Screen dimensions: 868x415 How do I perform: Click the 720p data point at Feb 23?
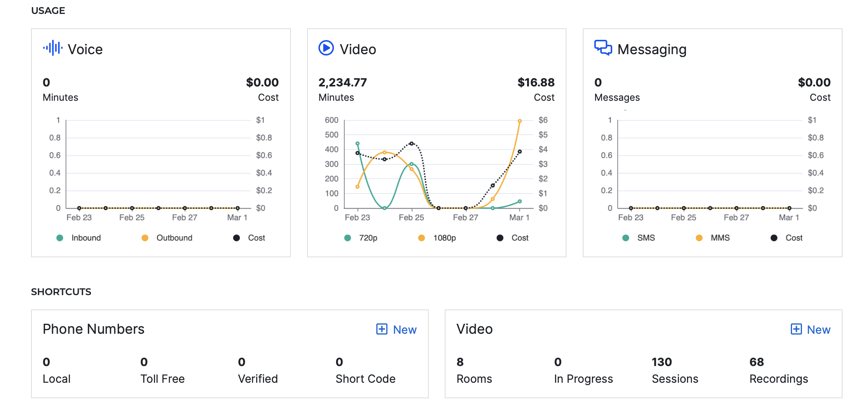[357, 143]
